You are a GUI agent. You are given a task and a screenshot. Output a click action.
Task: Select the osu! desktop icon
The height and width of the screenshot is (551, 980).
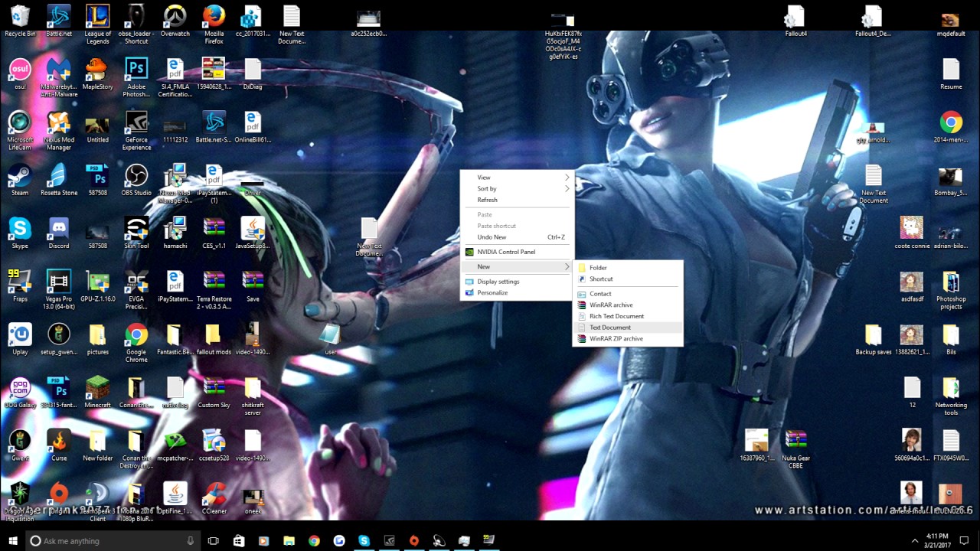[x=20, y=74]
